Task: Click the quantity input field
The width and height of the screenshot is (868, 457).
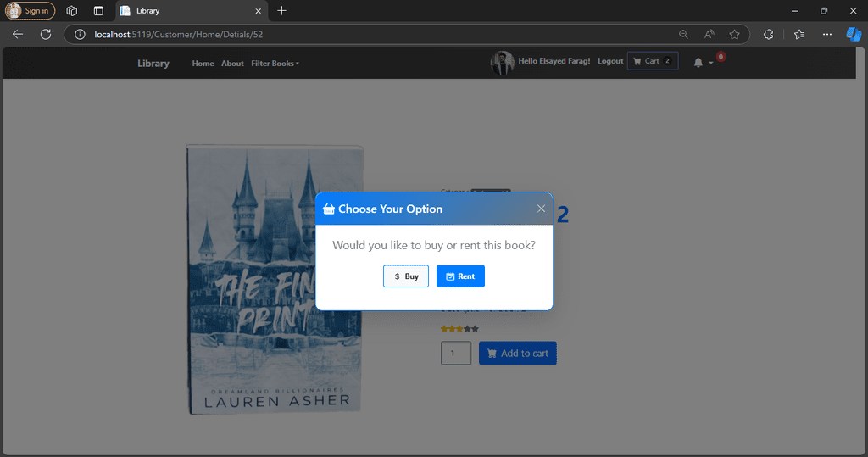Action: coord(455,353)
